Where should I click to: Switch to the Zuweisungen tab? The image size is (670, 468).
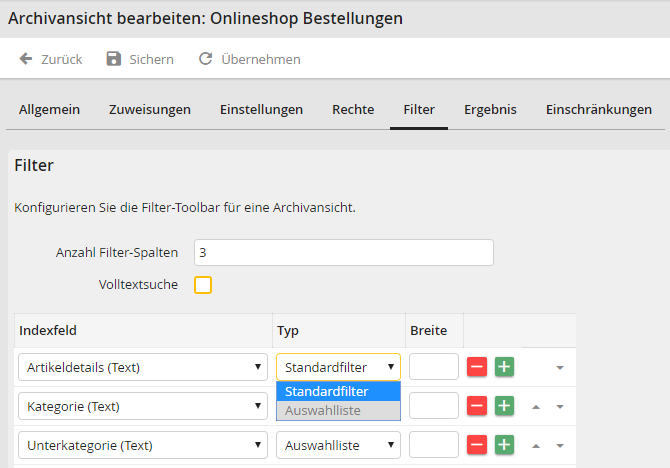(x=150, y=110)
